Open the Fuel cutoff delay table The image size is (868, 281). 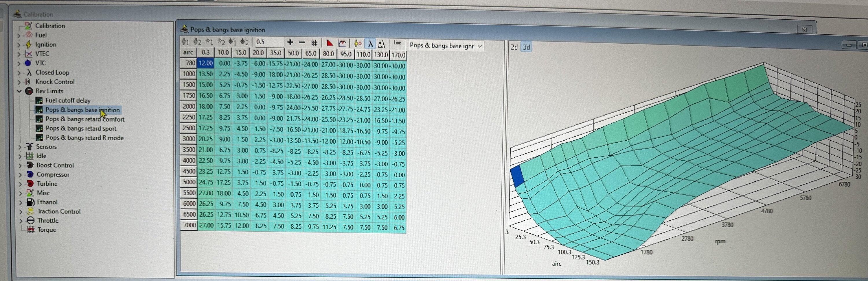(68, 100)
